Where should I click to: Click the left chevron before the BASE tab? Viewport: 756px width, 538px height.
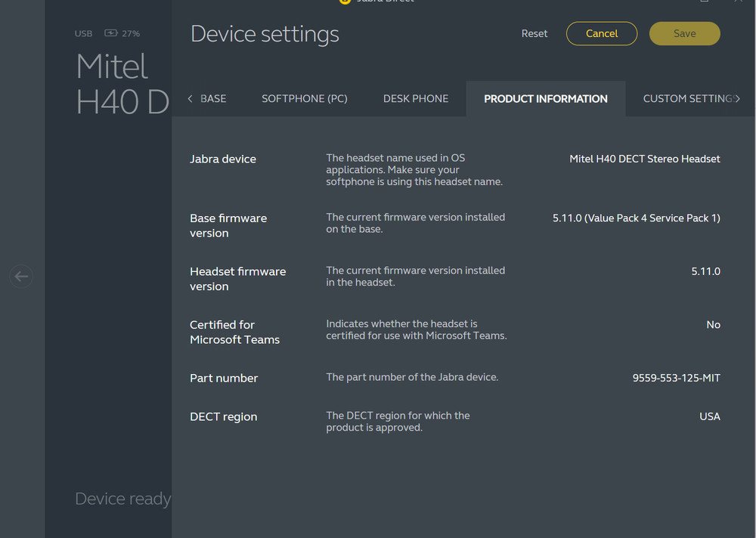point(190,98)
